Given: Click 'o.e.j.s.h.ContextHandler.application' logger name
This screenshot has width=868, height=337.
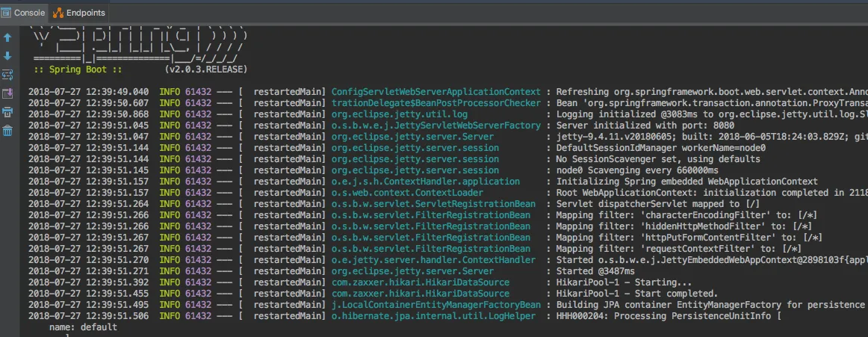Looking at the screenshot, I should (x=426, y=182).
